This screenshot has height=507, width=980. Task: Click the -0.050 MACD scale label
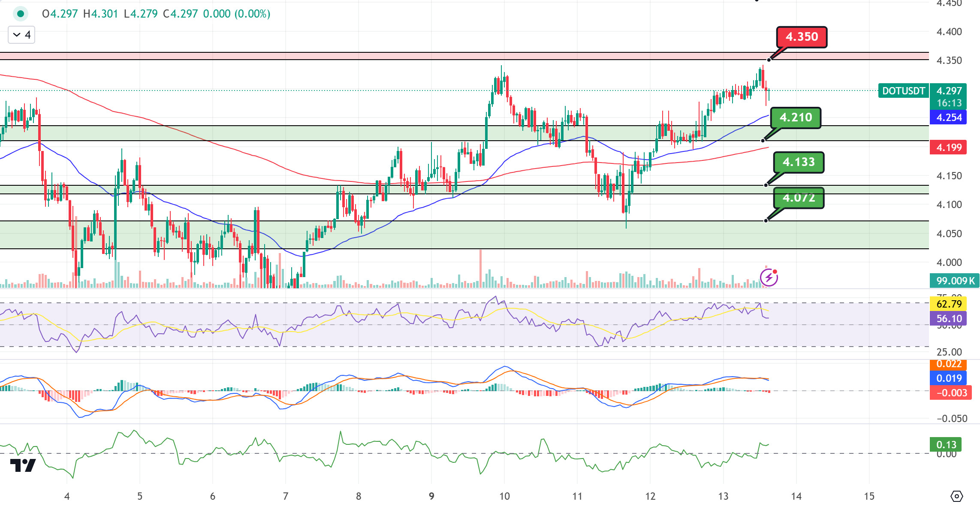(x=952, y=419)
